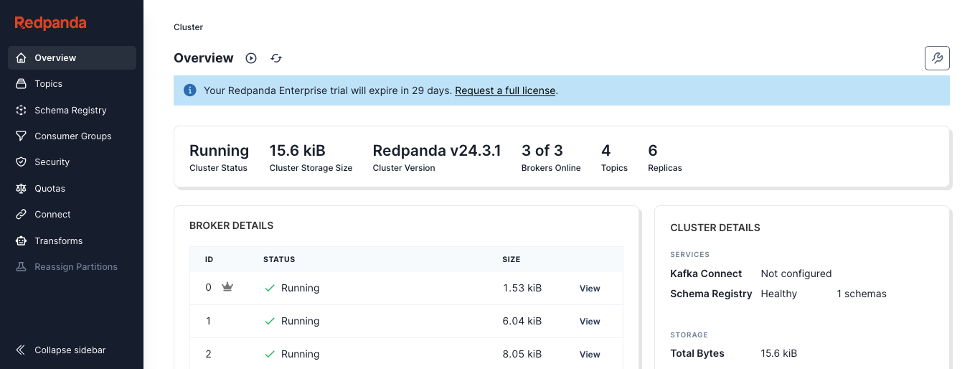Open the Topics page
Screen dimensions: 980x369
(72, 84)
